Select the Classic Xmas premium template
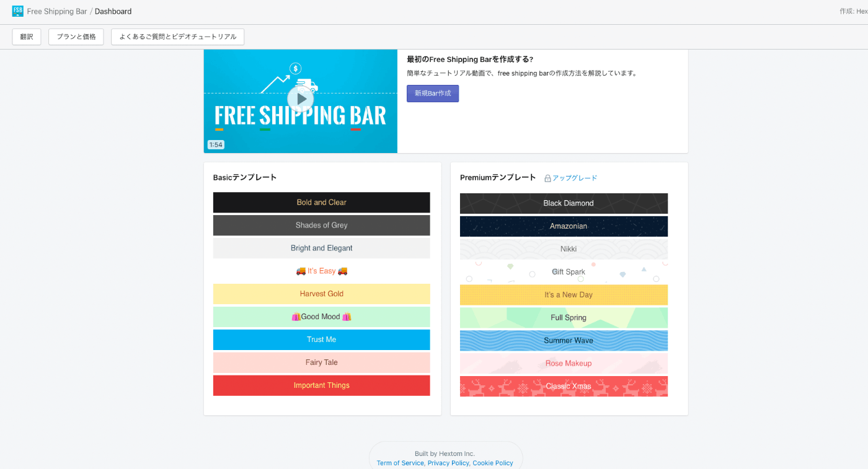Viewport: 868px width, 469px height. click(x=564, y=387)
